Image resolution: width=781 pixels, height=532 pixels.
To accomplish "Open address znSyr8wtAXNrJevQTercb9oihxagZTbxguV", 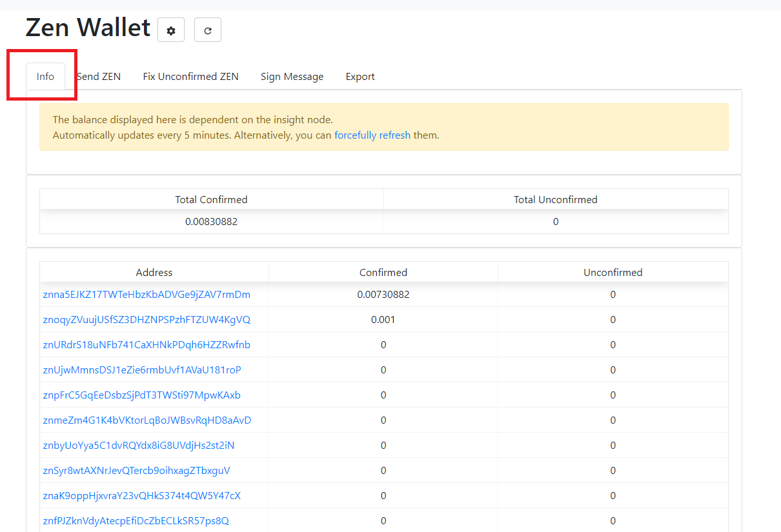I will (x=136, y=471).
